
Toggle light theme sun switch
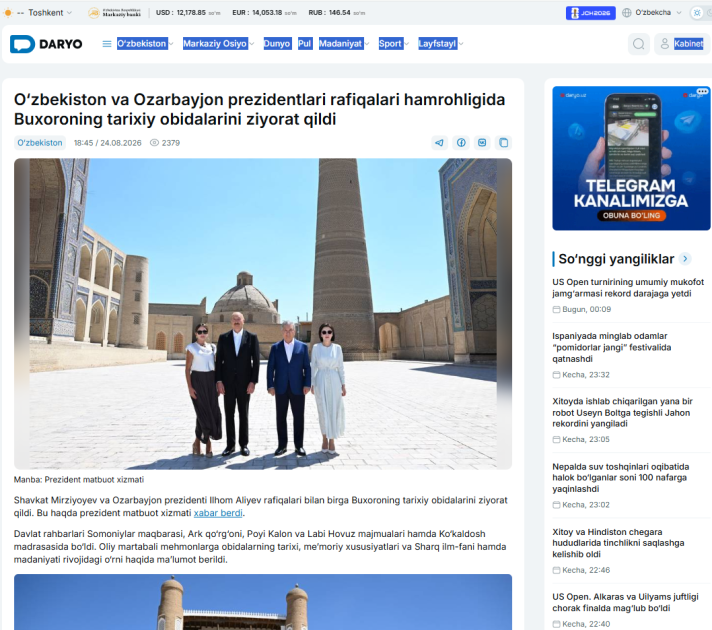pos(697,13)
